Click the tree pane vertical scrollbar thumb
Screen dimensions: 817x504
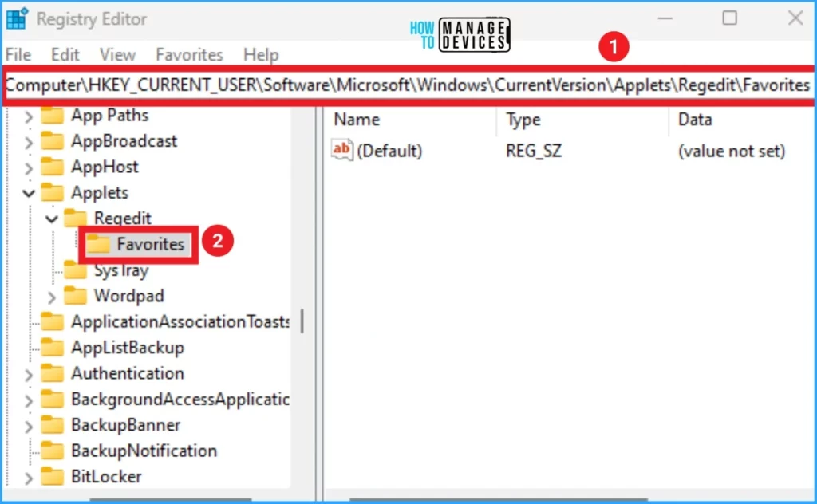[x=302, y=321]
